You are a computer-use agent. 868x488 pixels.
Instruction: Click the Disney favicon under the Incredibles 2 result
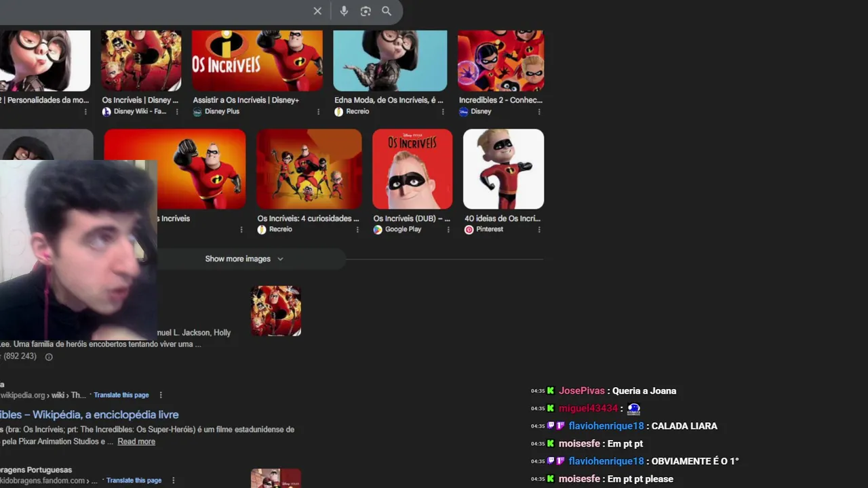click(x=464, y=112)
